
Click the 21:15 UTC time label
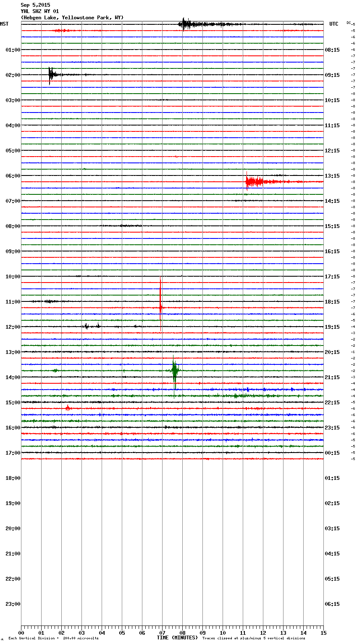click(332, 377)
